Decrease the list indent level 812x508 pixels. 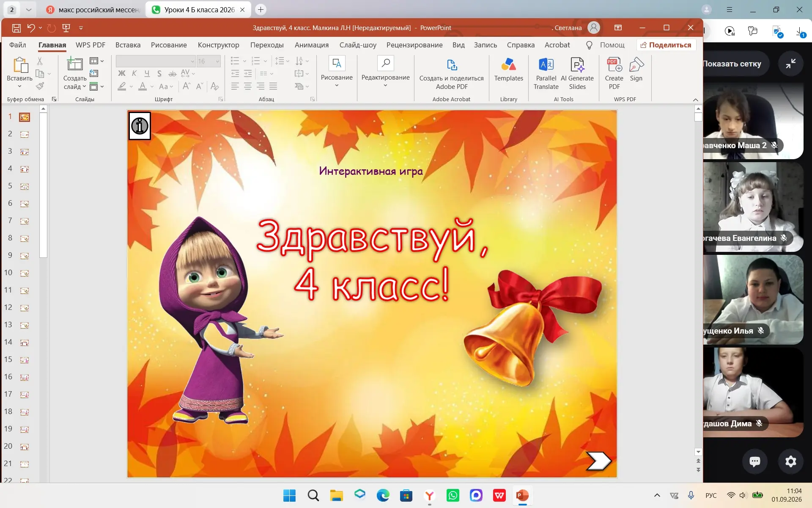point(235,74)
